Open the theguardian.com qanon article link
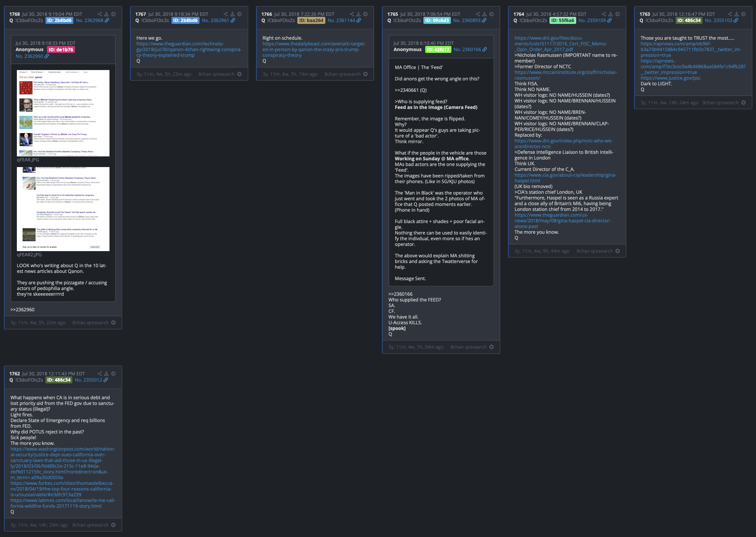The width and height of the screenshot is (756, 537). [189, 50]
